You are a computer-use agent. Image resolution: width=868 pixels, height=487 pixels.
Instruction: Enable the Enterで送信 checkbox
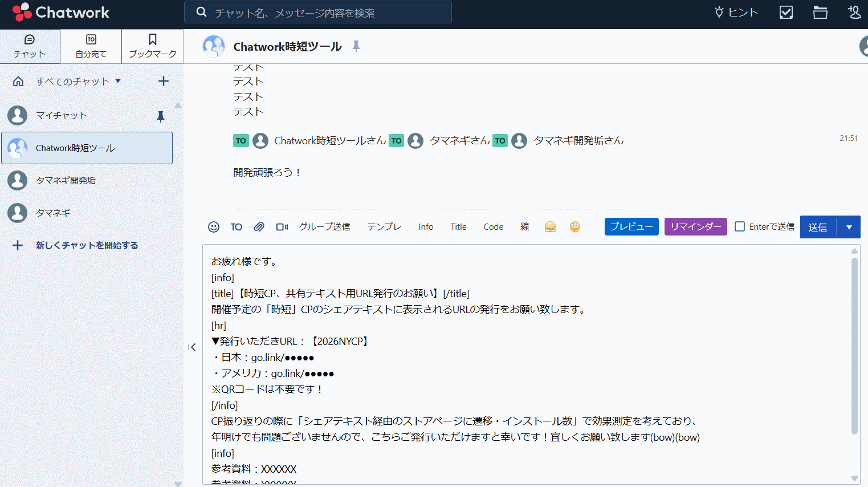coord(740,227)
